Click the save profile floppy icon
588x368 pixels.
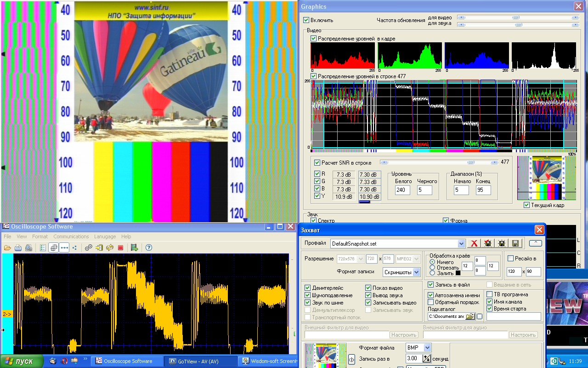point(515,243)
